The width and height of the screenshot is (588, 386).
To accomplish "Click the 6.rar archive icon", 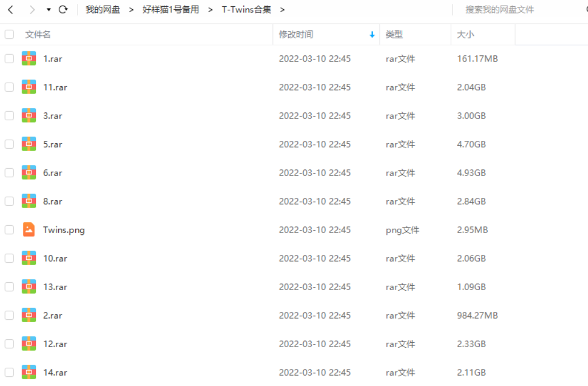I will click(x=29, y=173).
